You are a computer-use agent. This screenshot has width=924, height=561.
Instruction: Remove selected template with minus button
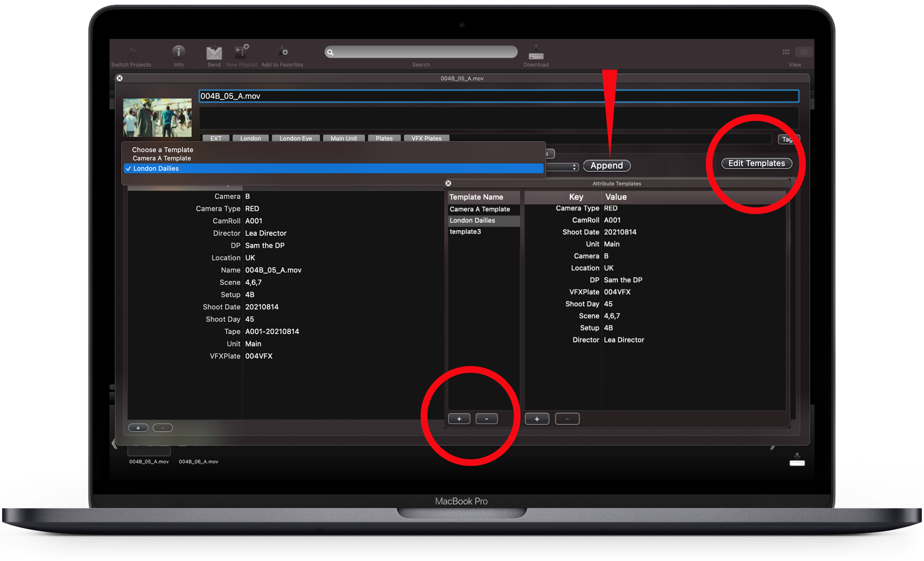(486, 419)
